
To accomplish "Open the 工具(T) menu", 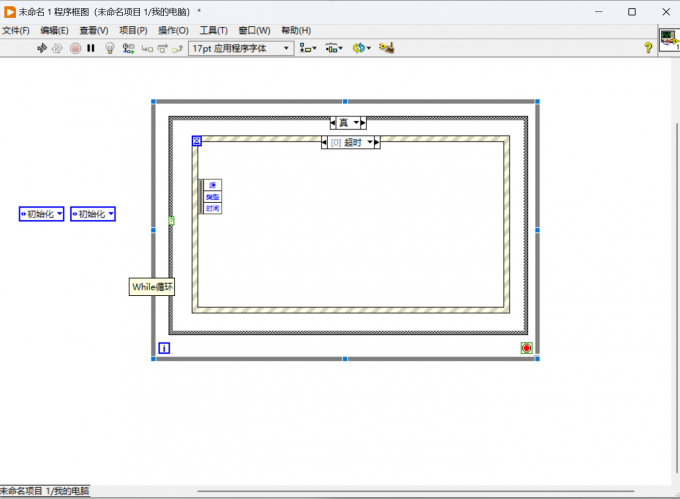I will tap(213, 30).
